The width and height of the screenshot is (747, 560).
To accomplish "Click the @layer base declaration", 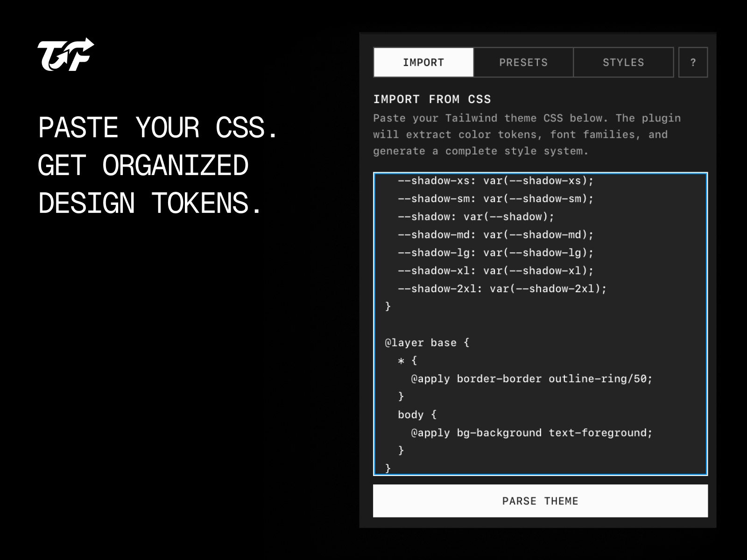I will tap(426, 342).
